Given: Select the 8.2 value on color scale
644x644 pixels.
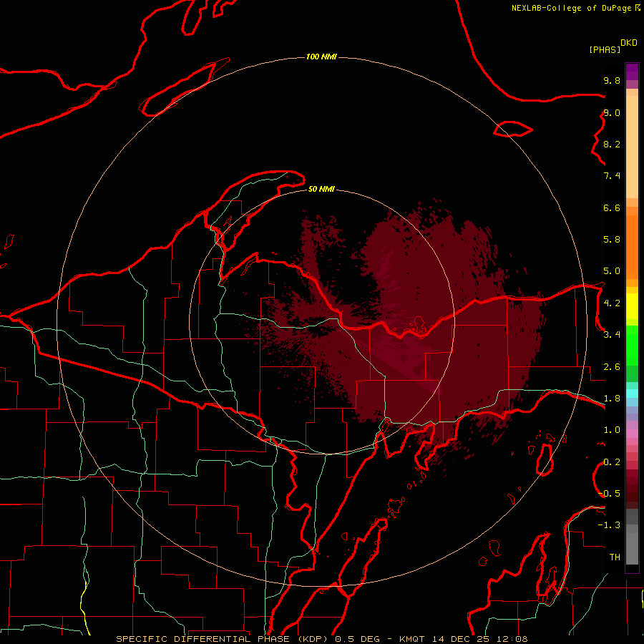Looking at the screenshot, I should [612, 144].
